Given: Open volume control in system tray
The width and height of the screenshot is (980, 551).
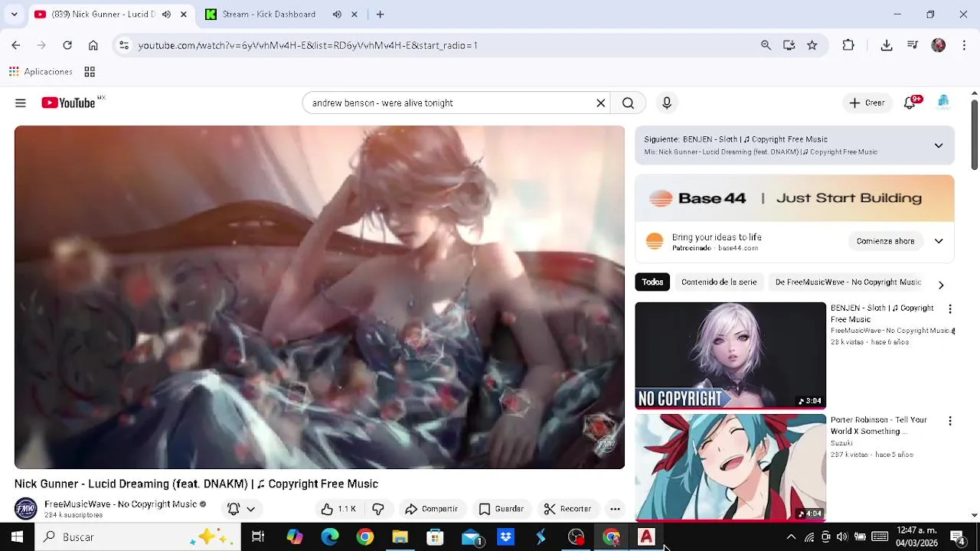Looking at the screenshot, I should pos(842,537).
